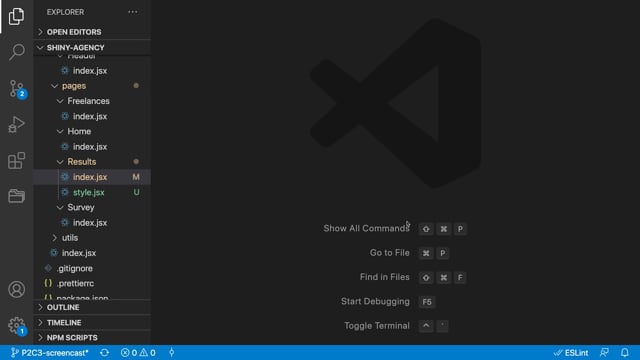Open the Accounts menu

tap(16, 289)
